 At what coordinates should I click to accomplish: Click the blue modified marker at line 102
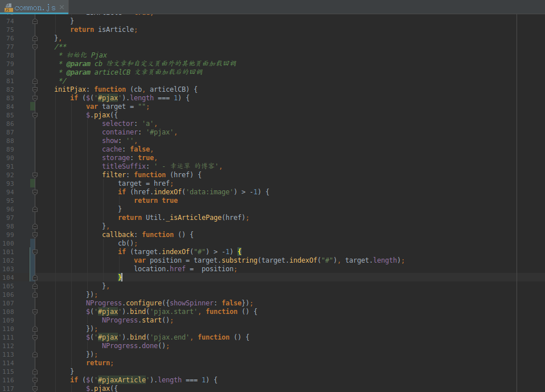click(x=32, y=260)
